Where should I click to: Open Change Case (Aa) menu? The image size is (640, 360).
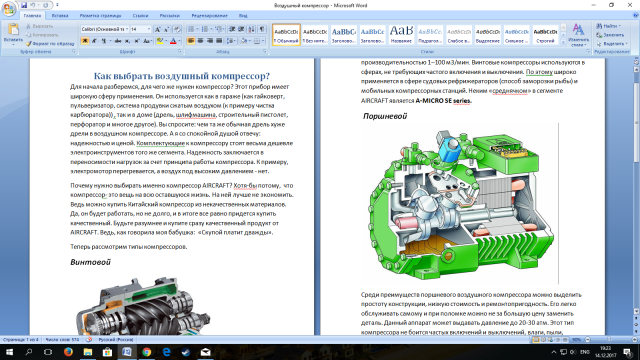(147, 41)
